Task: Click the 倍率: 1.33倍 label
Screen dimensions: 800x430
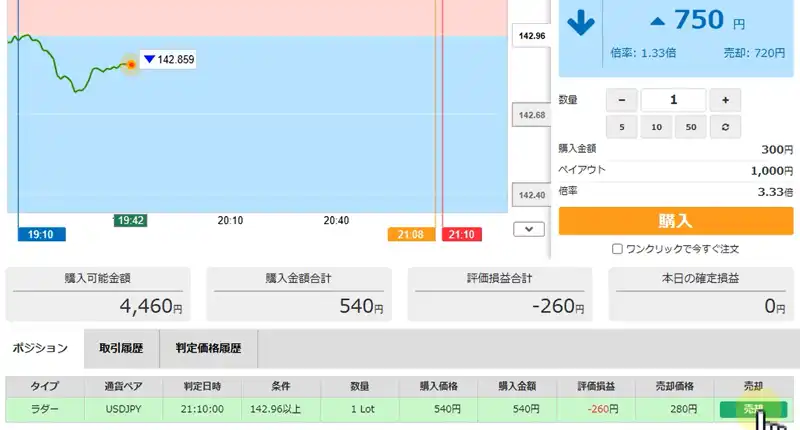Action: click(x=643, y=53)
